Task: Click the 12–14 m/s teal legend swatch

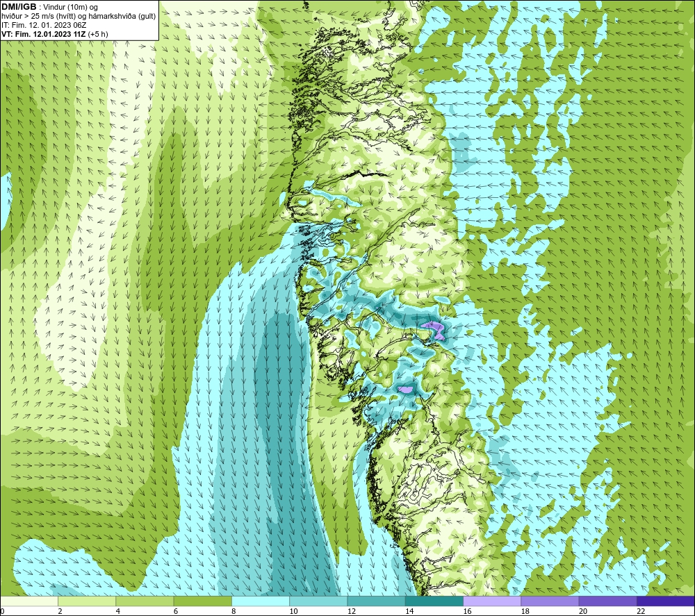Action: click(x=376, y=601)
